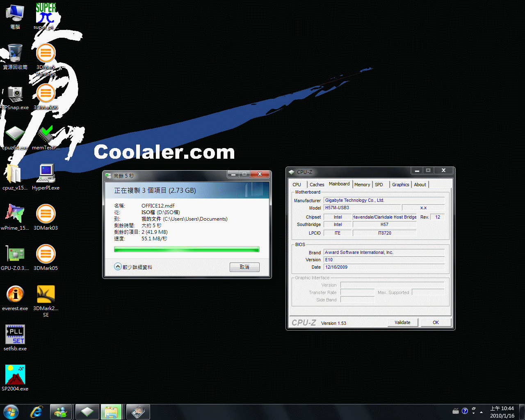The image size is (525, 420).
Task: Switch to CPU tab in CPU-Z
Action: point(297,185)
